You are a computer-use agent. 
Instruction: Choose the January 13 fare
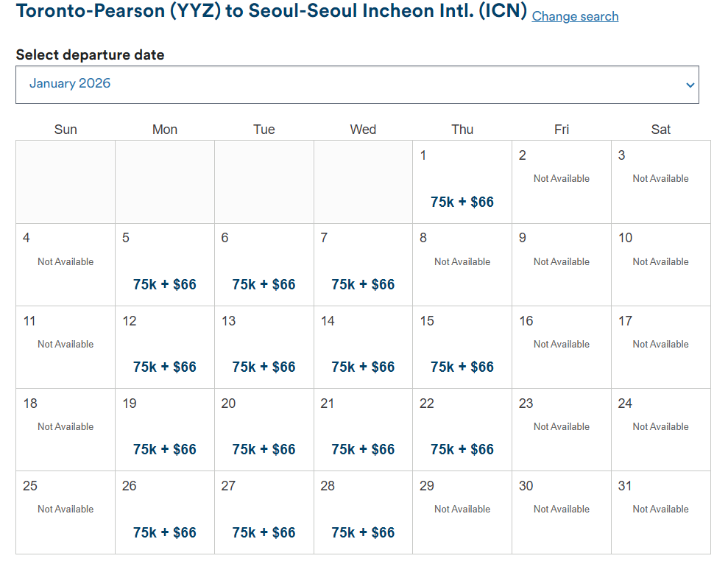264,367
